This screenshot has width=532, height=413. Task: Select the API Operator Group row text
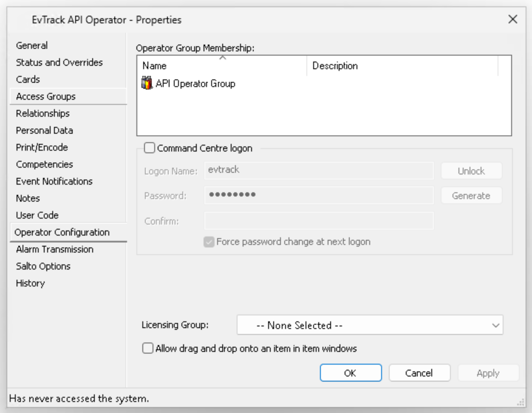pyautogui.click(x=195, y=84)
